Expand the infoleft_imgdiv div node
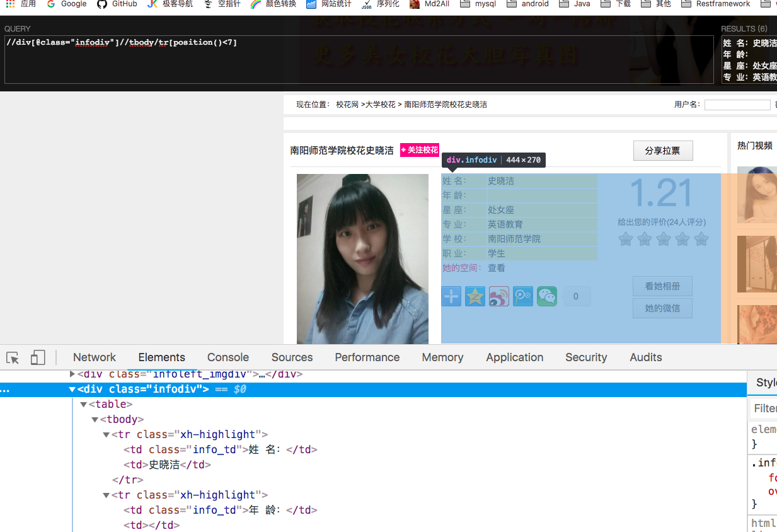This screenshot has height=532, width=777. click(x=72, y=374)
